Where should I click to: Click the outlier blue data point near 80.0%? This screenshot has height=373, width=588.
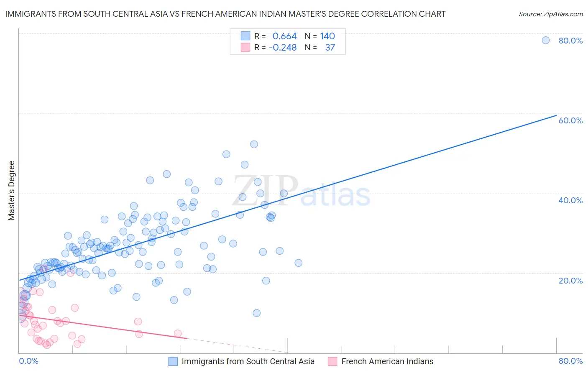546,40
